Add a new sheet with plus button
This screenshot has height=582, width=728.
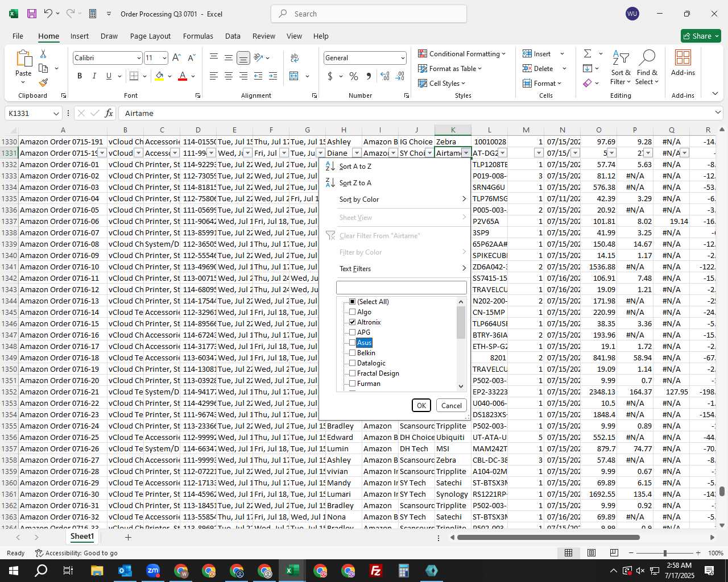128,537
